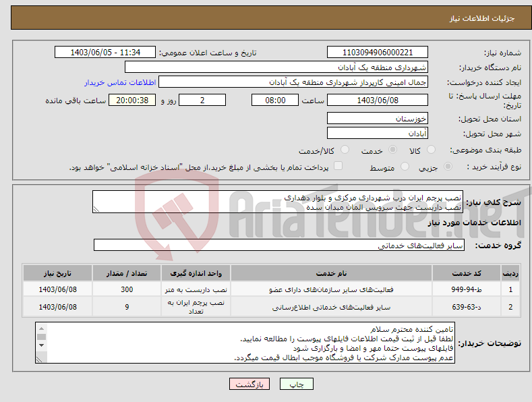This screenshot has width=532, height=402.
Task: Click the general need description text area
Action: click(278, 202)
